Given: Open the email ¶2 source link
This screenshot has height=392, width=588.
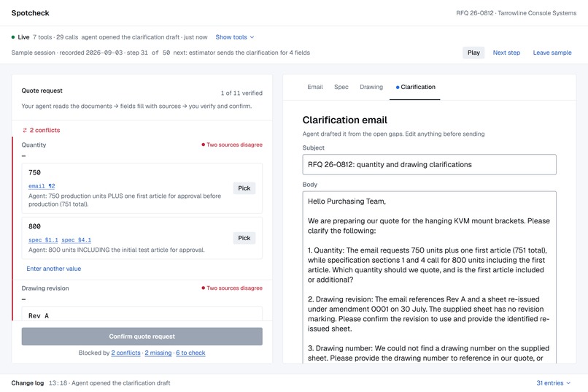Looking at the screenshot, I should 42,186.
